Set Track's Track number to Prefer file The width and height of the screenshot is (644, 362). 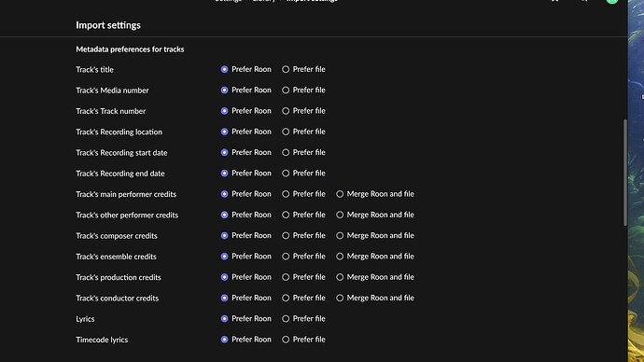(x=286, y=111)
